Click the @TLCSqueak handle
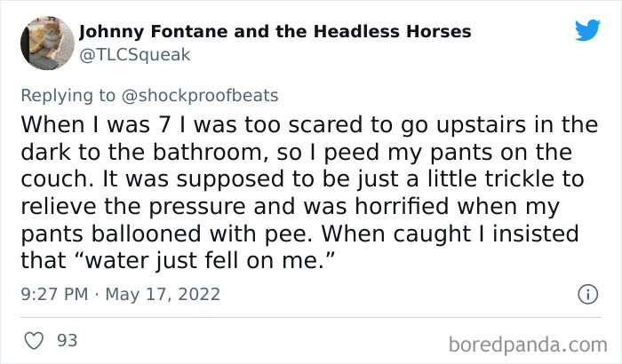 click(135, 55)
